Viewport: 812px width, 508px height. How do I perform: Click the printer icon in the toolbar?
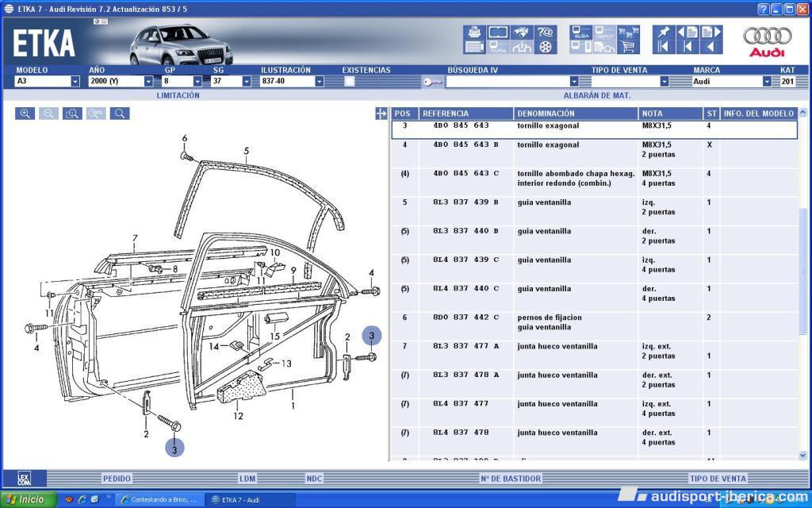pyautogui.click(x=474, y=32)
